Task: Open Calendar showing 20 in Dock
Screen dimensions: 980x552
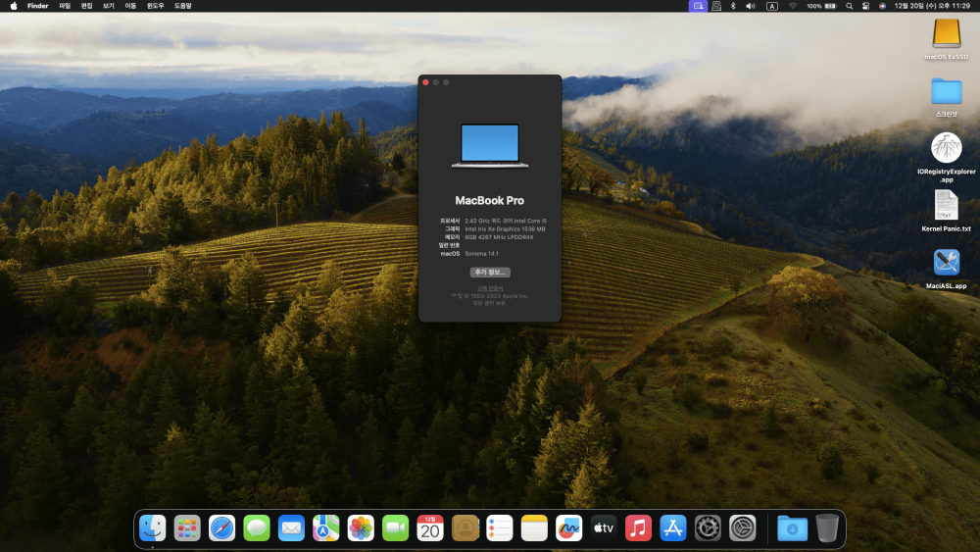Action: (430, 528)
